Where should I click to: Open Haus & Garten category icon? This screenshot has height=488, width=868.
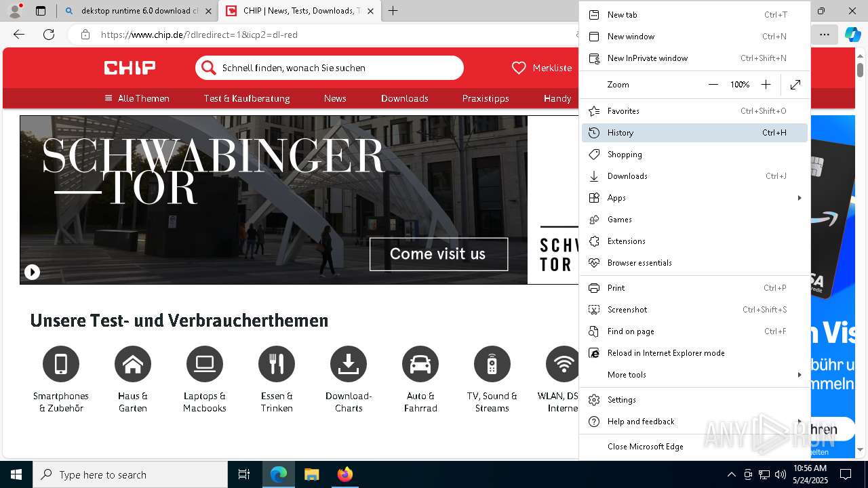click(x=133, y=364)
